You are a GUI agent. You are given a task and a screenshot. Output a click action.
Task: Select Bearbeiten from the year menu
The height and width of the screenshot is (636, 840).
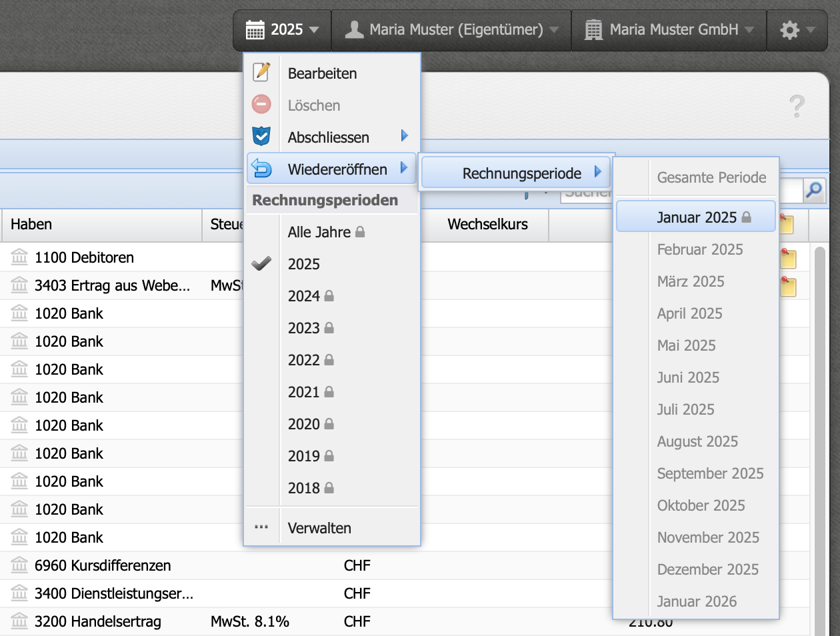322,73
